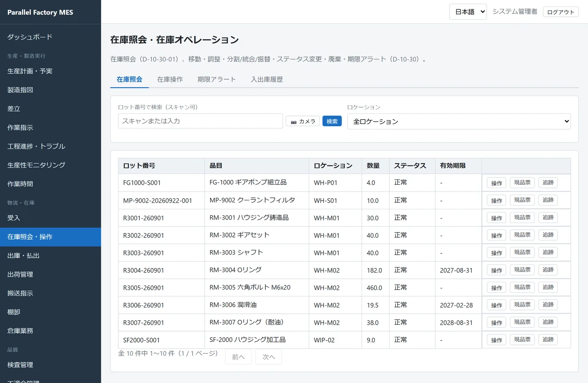The width and height of the screenshot is (588, 383).
Task: Click item MP-9002 クーラントフィルタ
Action: coord(252,200)
